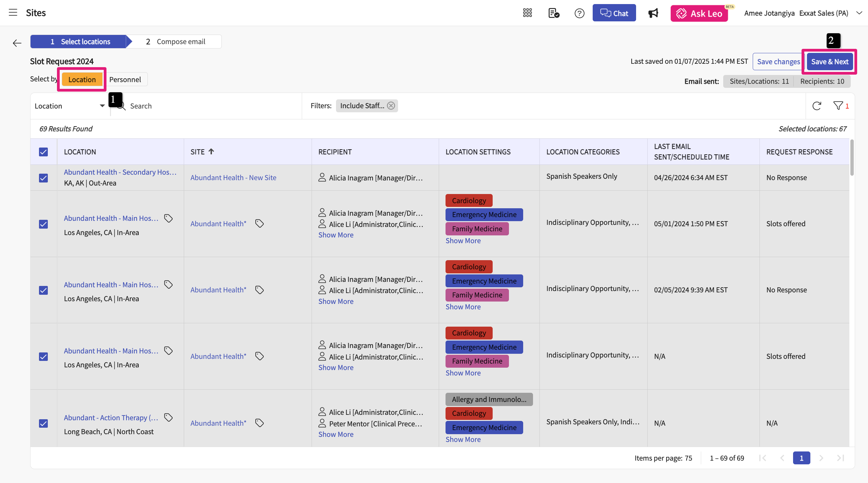868x483 pixels.
Task: Toggle the select-all header checkbox
Action: (x=43, y=152)
